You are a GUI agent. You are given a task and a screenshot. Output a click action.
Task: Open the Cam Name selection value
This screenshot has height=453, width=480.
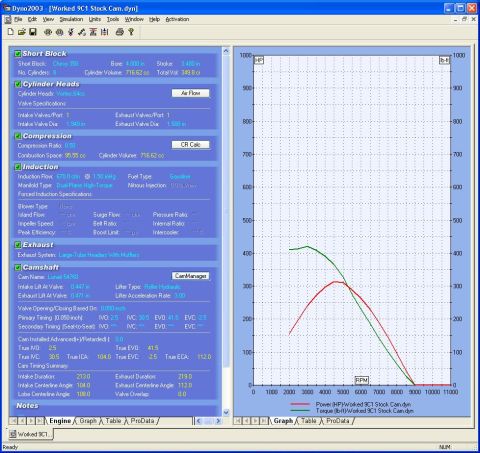coord(63,277)
